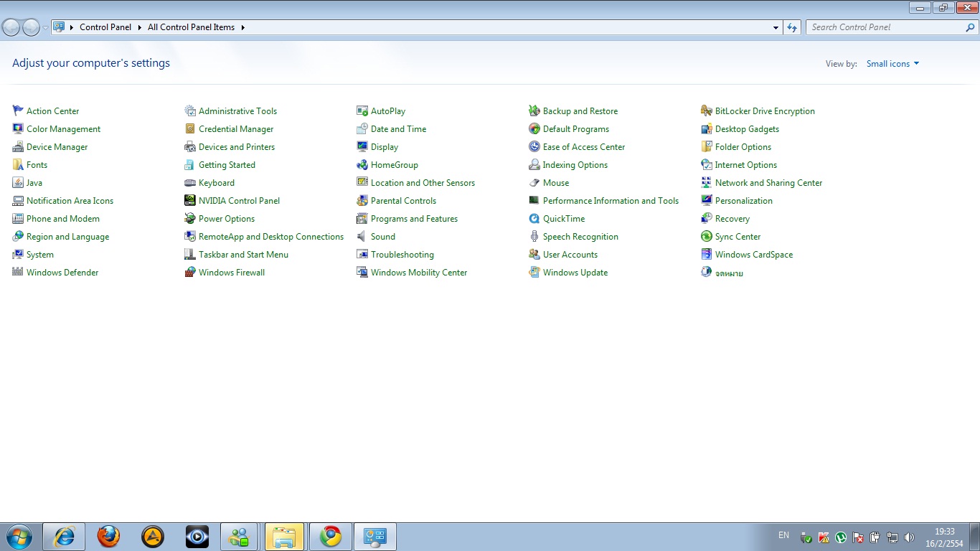
Task: Open the Display link
Action: [x=385, y=147]
